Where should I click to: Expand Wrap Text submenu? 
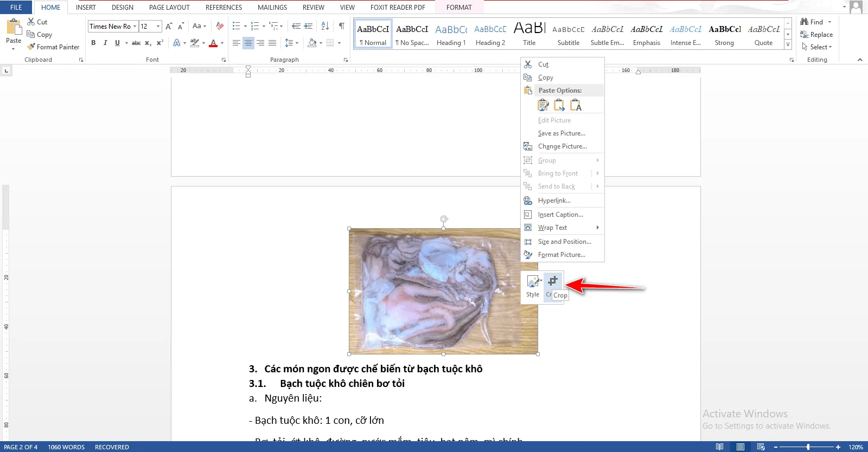tap(563, 228)
